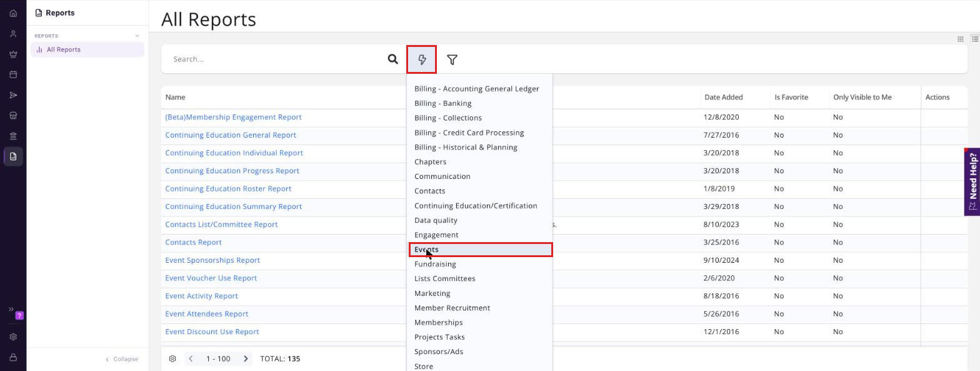Collapse the REPORTS section chevron
This screenshot has height=371, width=980.
click(x=137, y=36)
